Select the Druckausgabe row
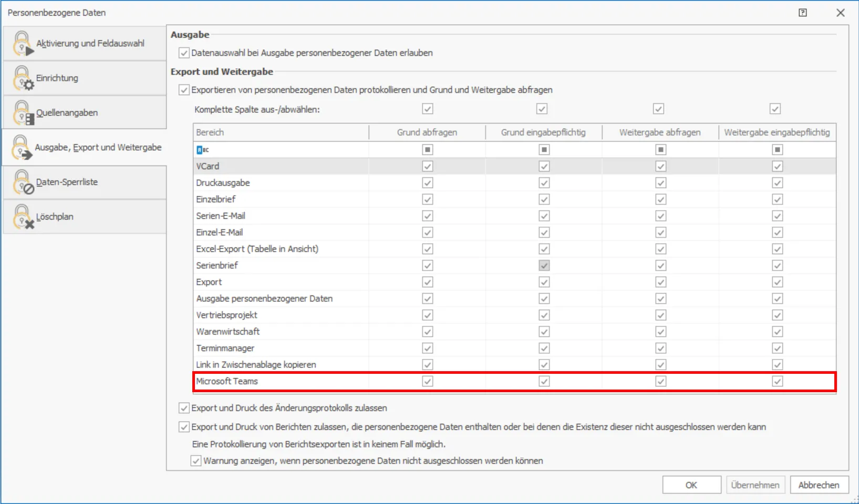859x504 pixels. (514, 183)
